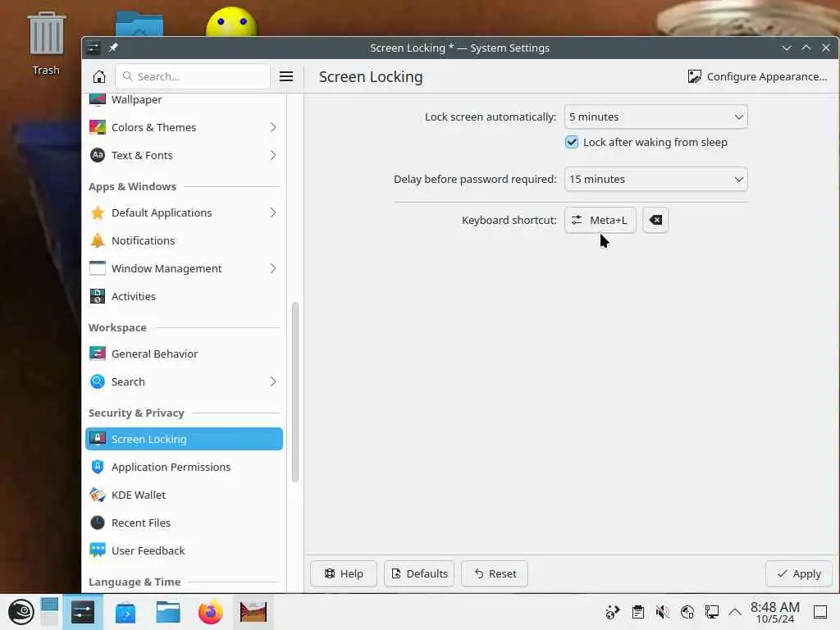
Task: Open the clock showing 8:48 AM
Action: pos(775,612)
